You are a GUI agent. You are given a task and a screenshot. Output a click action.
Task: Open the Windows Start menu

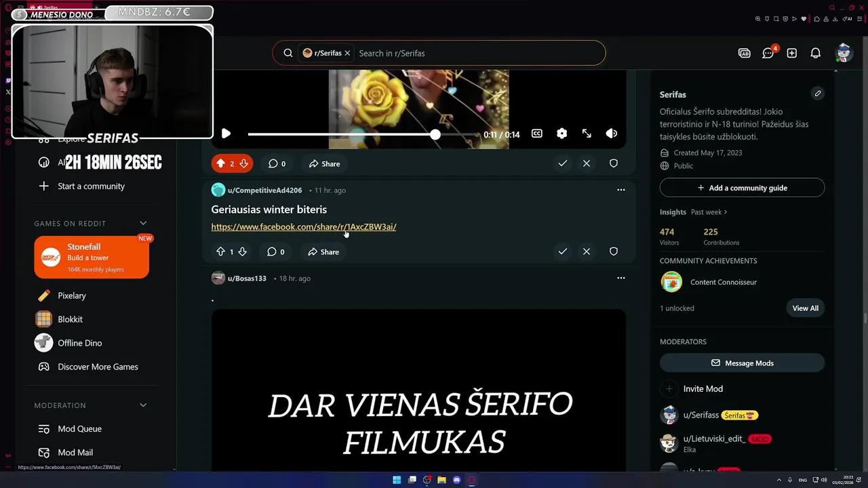(x=397, y=480)
